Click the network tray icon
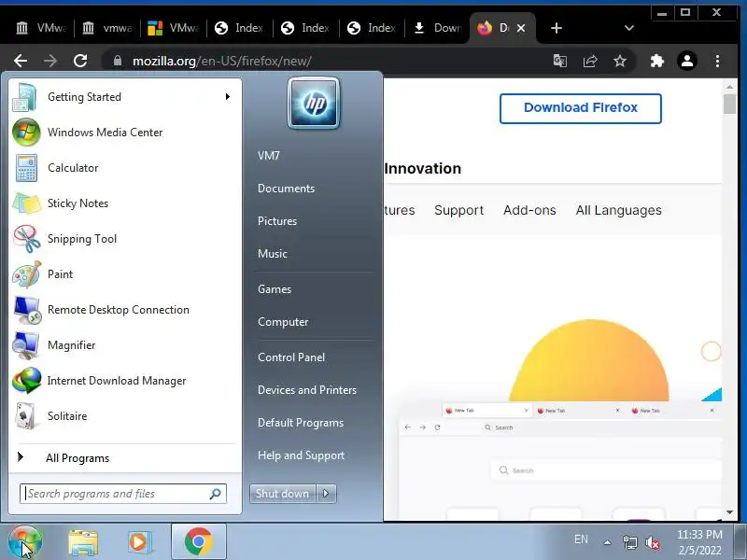Image resolution: width=747 pixels, height=560 pixels. pos(630,542)
